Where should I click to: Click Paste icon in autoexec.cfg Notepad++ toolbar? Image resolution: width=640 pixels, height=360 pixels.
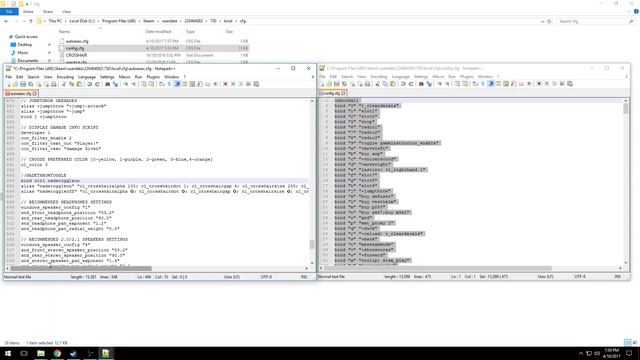click(x=79, y=84)
